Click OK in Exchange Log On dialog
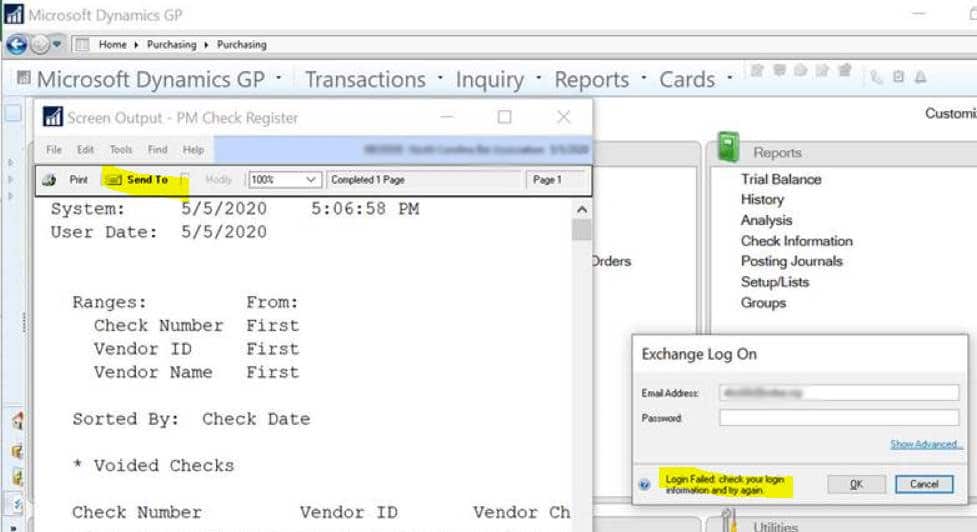The image size is (977, 532). (x=857, y=484)
